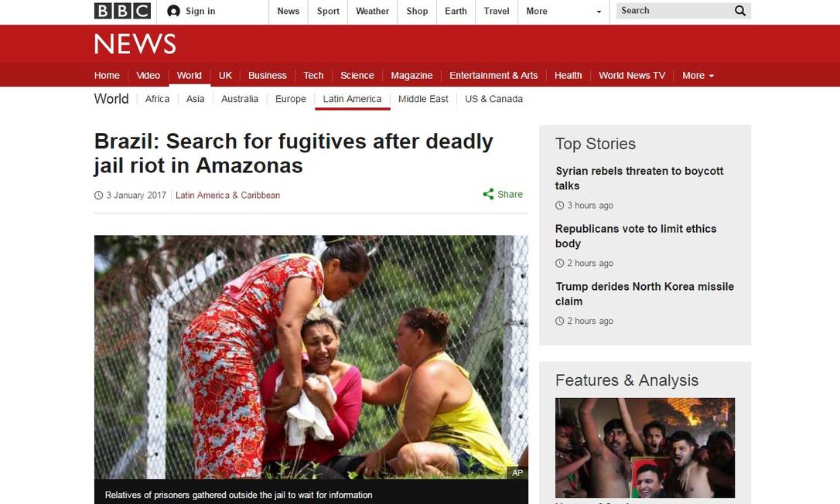The width and height of the screenshot is (840, 504).
Task: Open the Middle East section
Action: 423,99
